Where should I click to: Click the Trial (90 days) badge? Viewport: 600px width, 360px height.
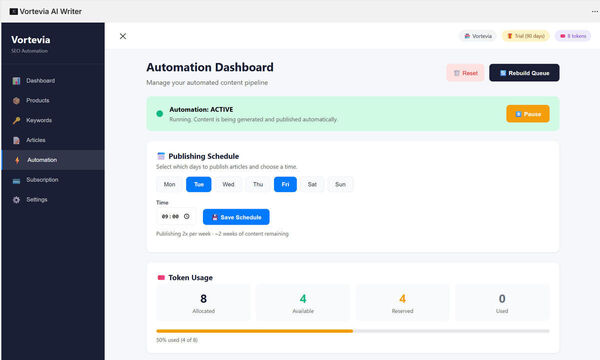click(x=526, y=36)
